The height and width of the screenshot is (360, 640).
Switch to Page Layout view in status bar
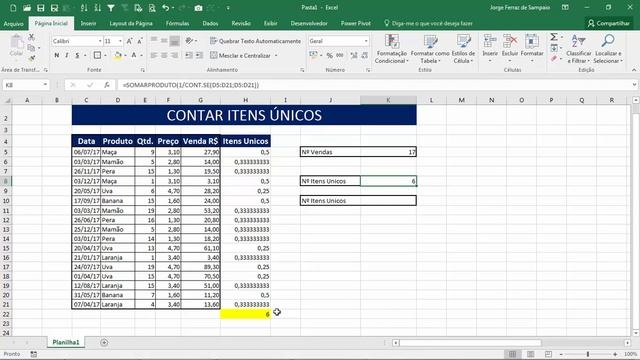point(531,354)
